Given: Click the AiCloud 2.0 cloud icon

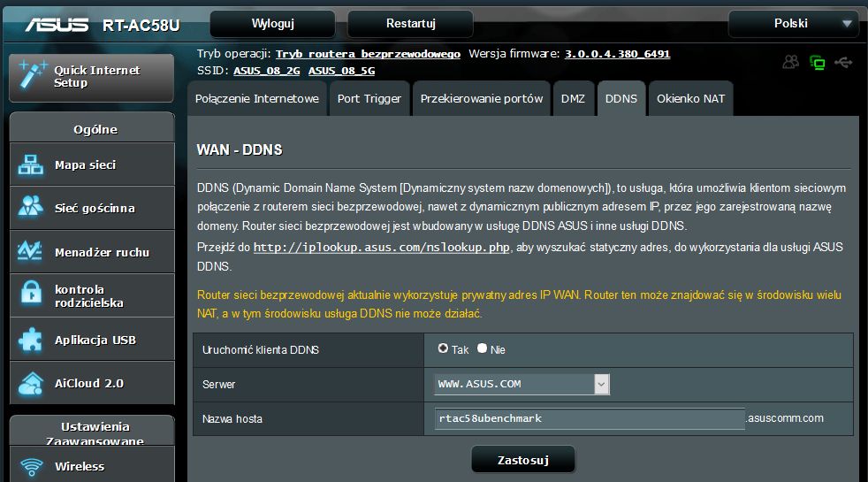Looking at the screenshot, I should (x=30, y=383).
